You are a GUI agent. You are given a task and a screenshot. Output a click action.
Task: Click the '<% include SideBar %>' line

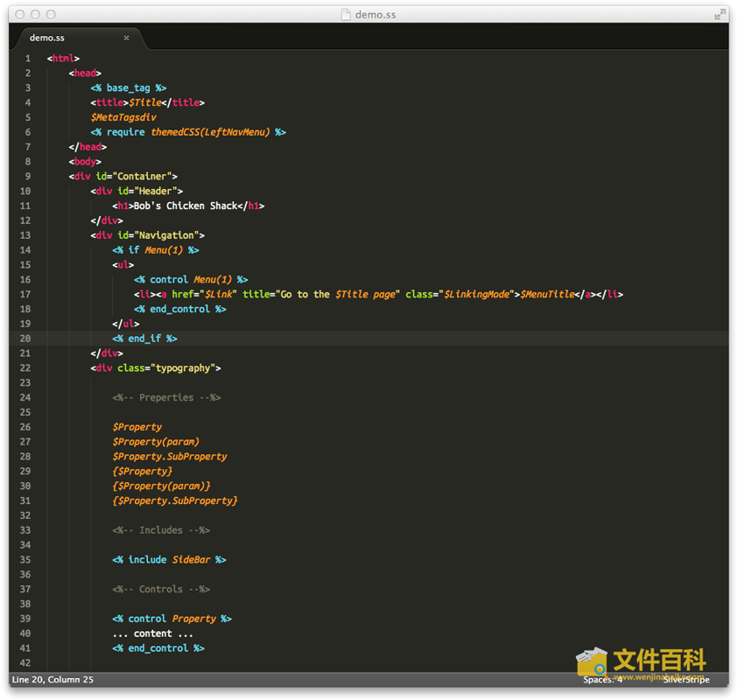coord(169,559)
